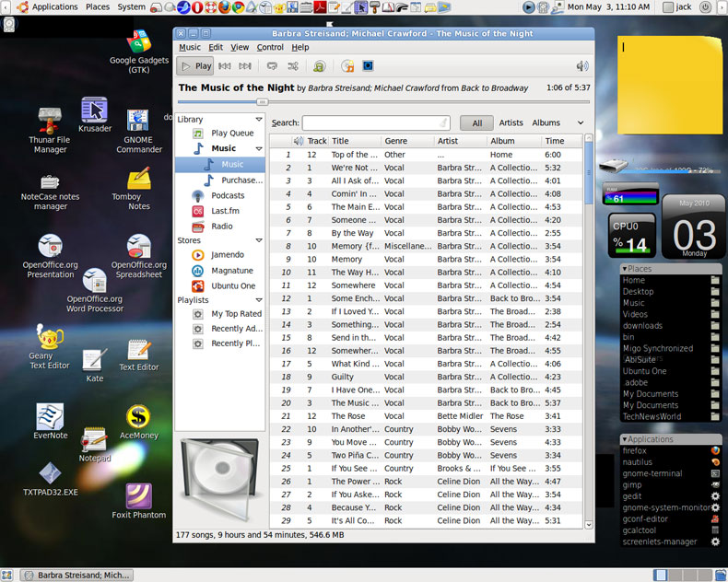The height and width of the screenshot is (582, 728).
Task: Open Kate desktop icon
Action: [95, 366]
